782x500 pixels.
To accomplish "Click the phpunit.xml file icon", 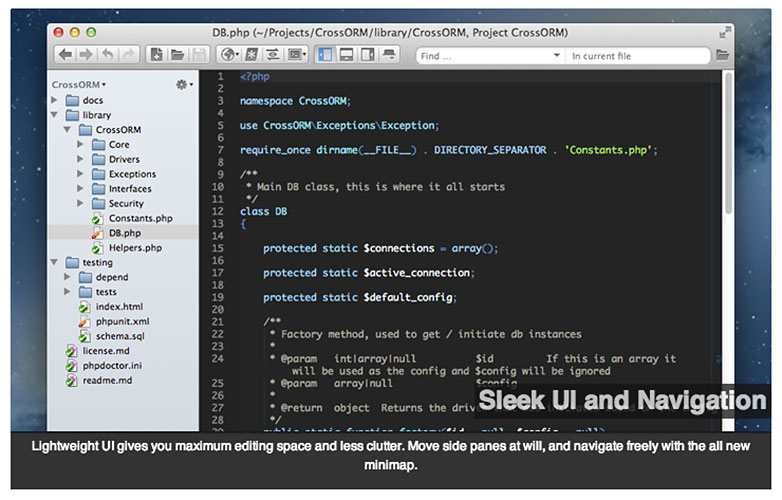I will 84,322.
